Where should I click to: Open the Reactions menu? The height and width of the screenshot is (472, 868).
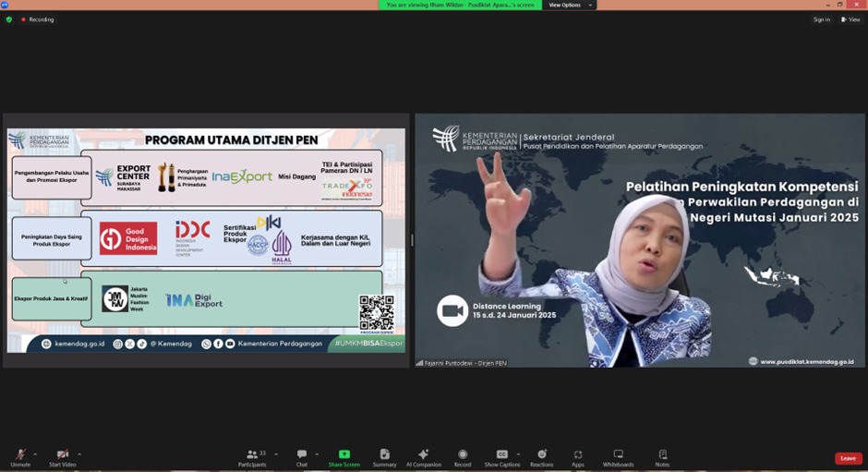click(542, 458)
